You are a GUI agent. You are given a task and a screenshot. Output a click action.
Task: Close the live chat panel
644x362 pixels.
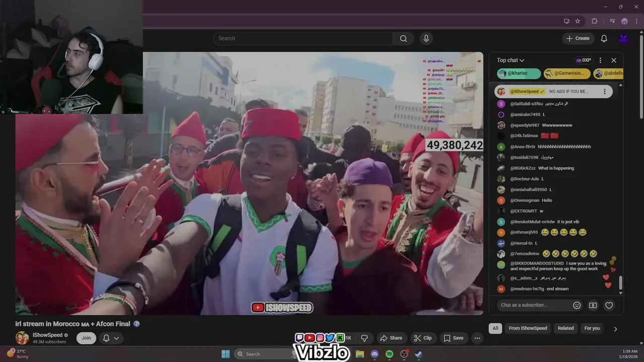(614, 60)
